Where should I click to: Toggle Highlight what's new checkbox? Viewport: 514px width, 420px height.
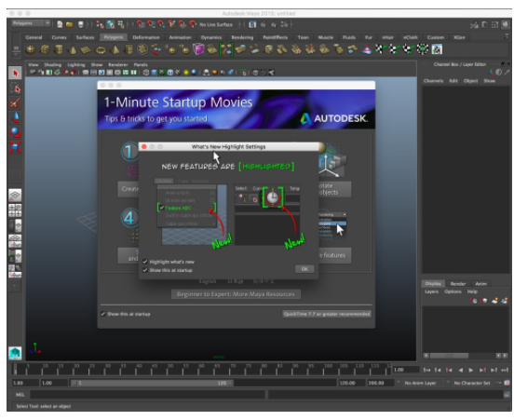tap(145, 262)
